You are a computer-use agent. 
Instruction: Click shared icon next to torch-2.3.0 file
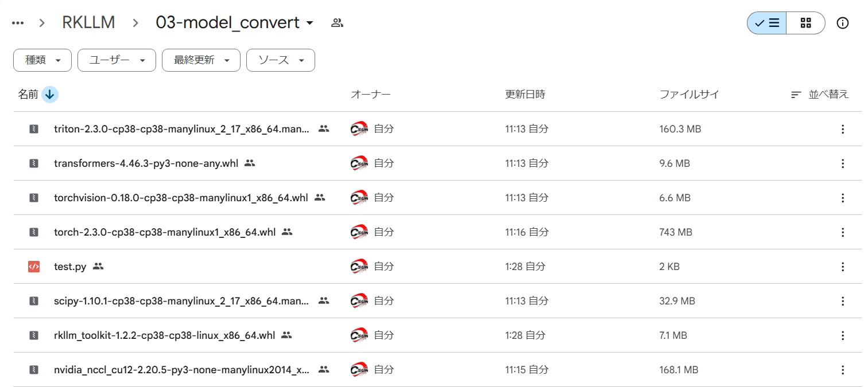coord(287,232)
